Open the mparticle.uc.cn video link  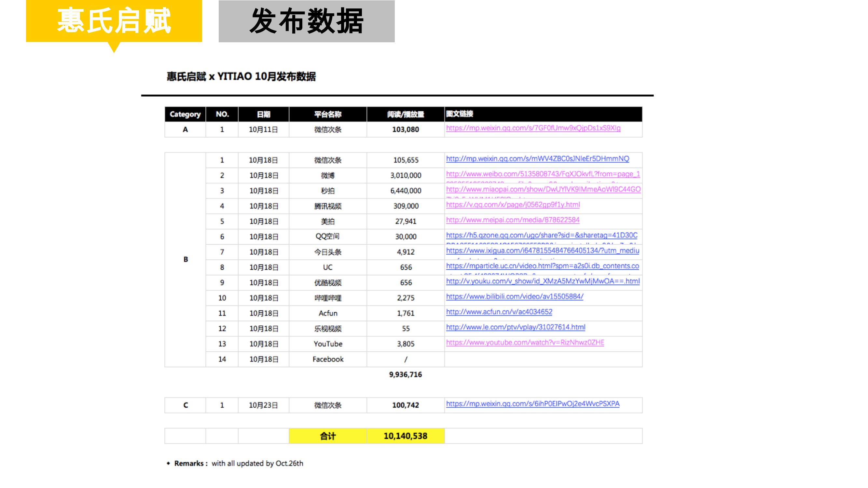tap(543, 266)
